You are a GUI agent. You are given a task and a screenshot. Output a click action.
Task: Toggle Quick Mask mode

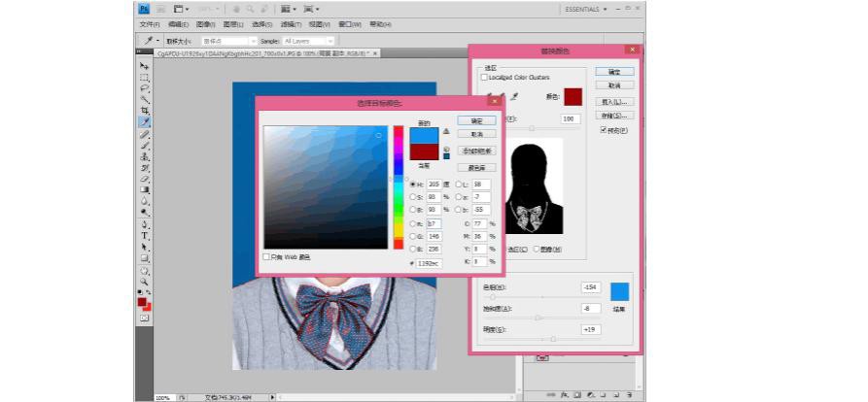tap(145, 318)
